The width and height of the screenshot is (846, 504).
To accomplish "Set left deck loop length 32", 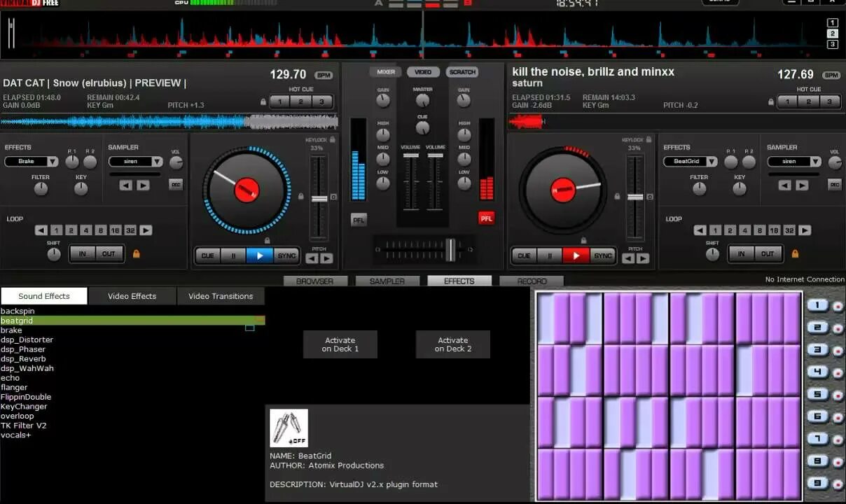I will (x=130, y=230).
